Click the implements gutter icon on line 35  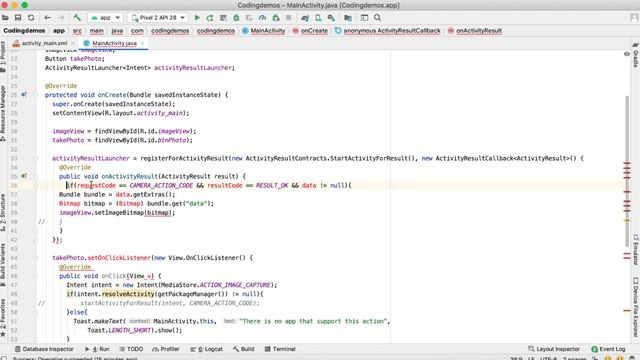24,176
